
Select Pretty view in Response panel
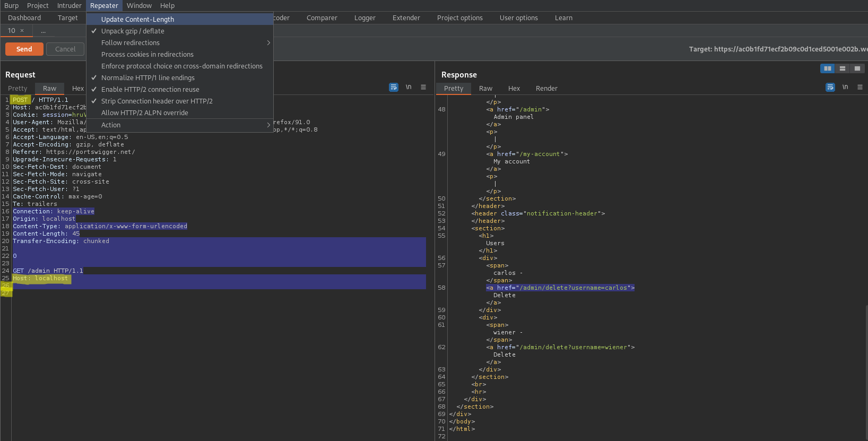coord(454,89)
